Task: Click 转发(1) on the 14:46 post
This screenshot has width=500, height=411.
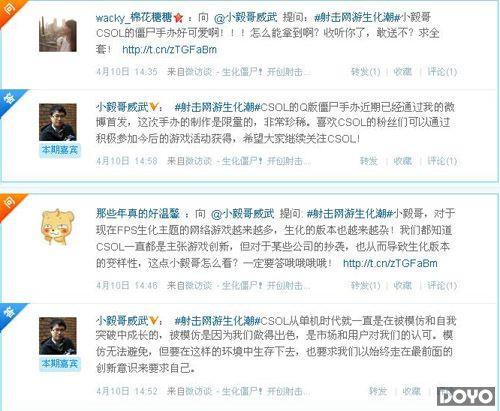Action: click(365, 285)
